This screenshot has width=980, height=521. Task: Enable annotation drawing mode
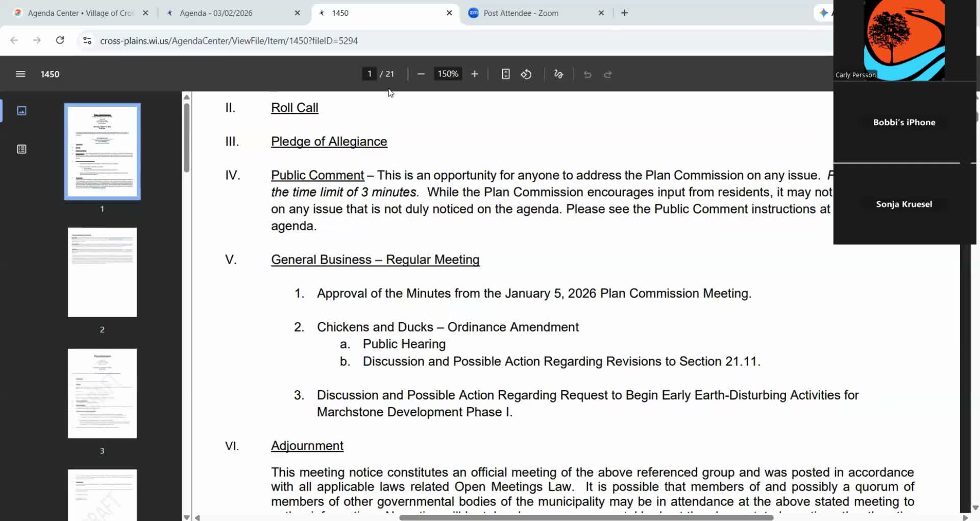pyautogui.click(x=558, y=74)
